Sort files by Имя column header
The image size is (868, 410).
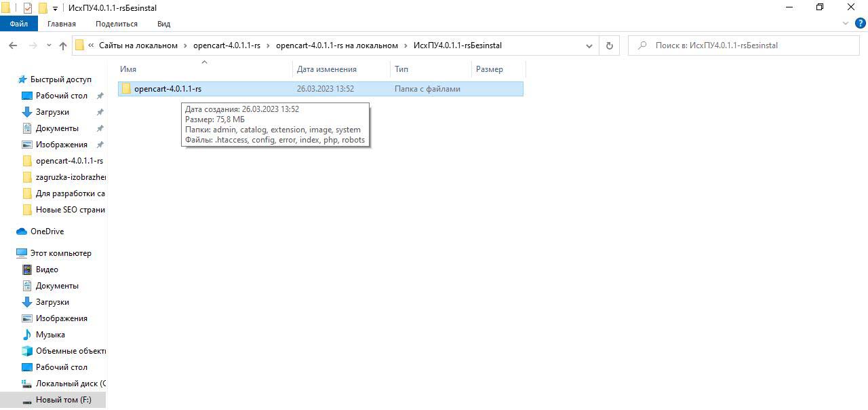pyautogui.click(x=128, y=69)
